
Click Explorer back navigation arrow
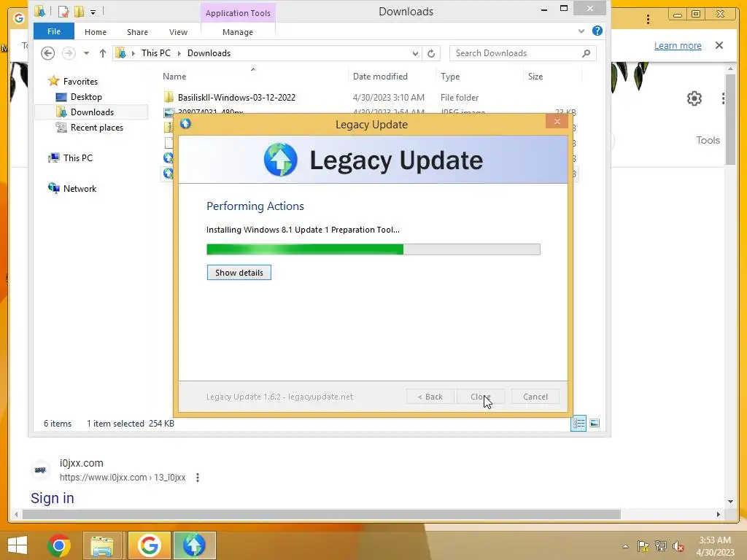click(47, 53)
